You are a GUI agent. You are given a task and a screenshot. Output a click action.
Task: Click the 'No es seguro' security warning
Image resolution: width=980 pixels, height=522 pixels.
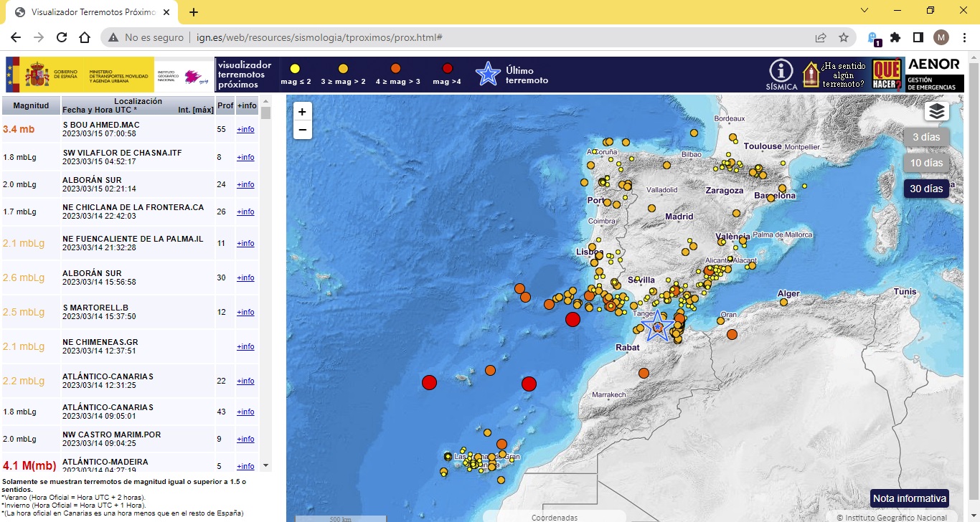pyautogui.click(x=147, y=37)
